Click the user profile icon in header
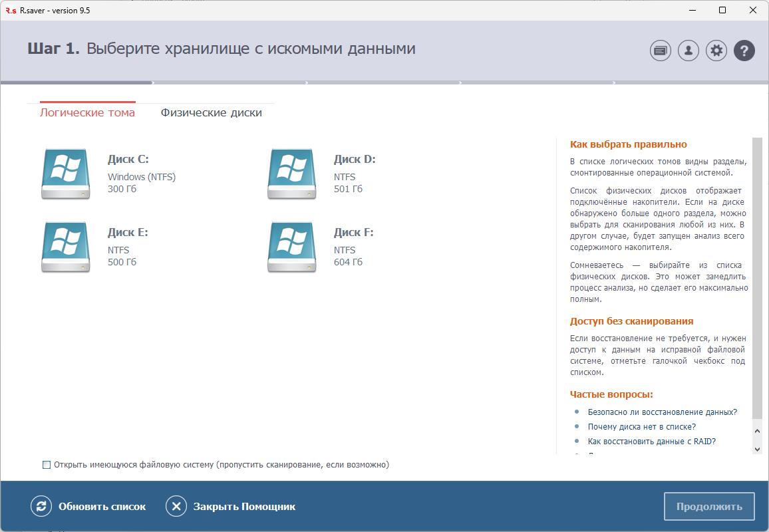This screenshot has width=769, height=532. [688, 51]
